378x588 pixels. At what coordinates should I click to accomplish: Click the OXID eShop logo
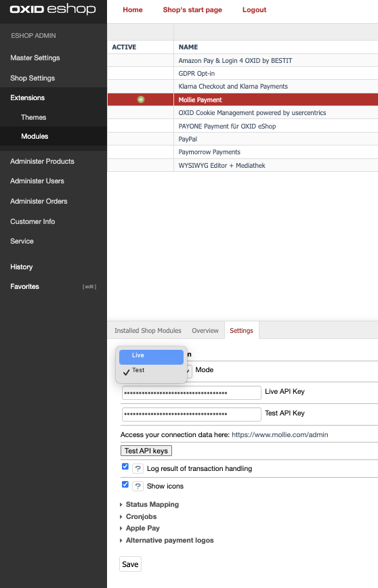click(x=53, y=9)
